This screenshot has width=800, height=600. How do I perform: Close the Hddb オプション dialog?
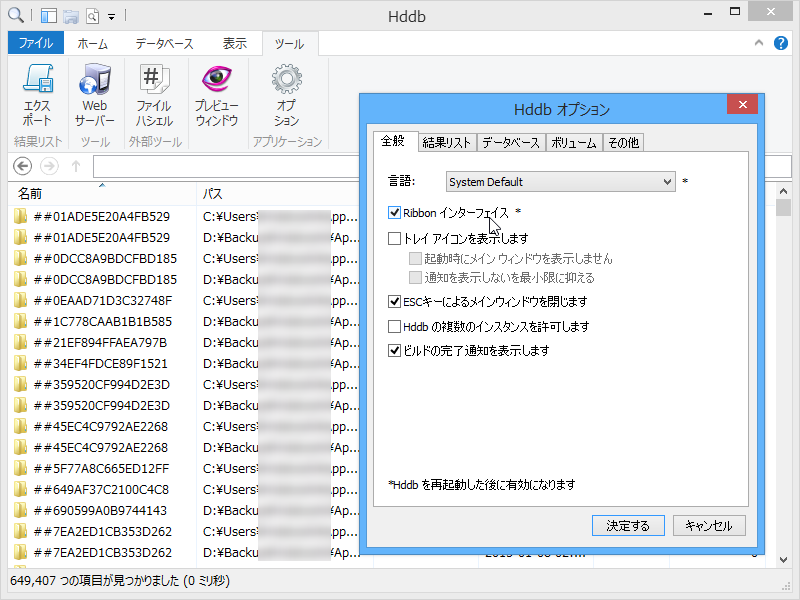point(742,105)
